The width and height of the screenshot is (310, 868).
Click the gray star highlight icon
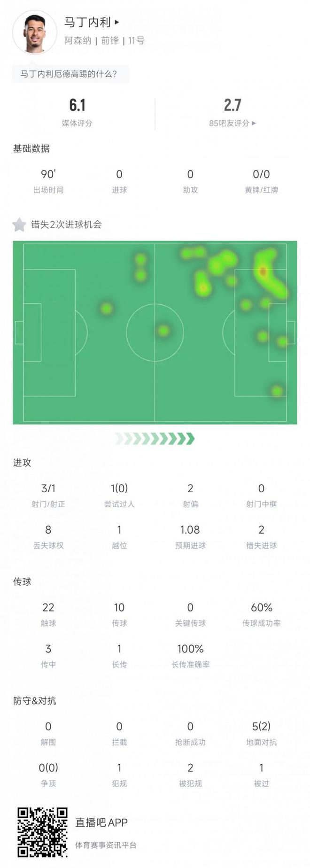[x=19, y=225]
